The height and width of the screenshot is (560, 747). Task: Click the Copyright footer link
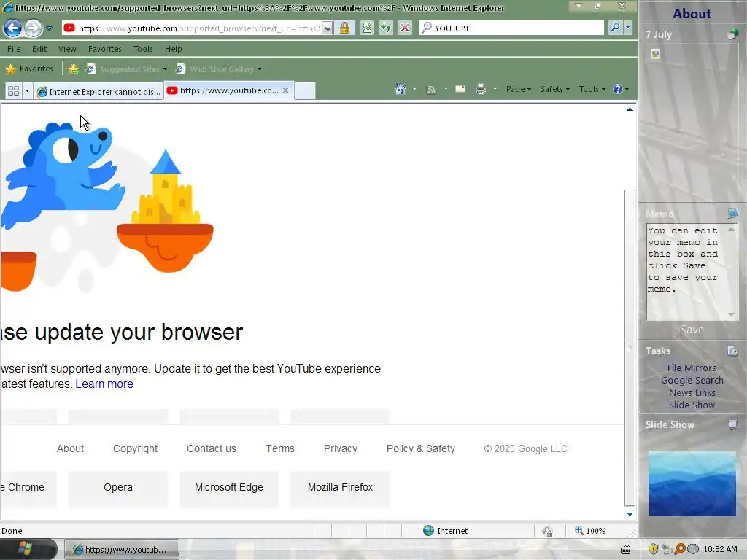click(x=135, y=448)
